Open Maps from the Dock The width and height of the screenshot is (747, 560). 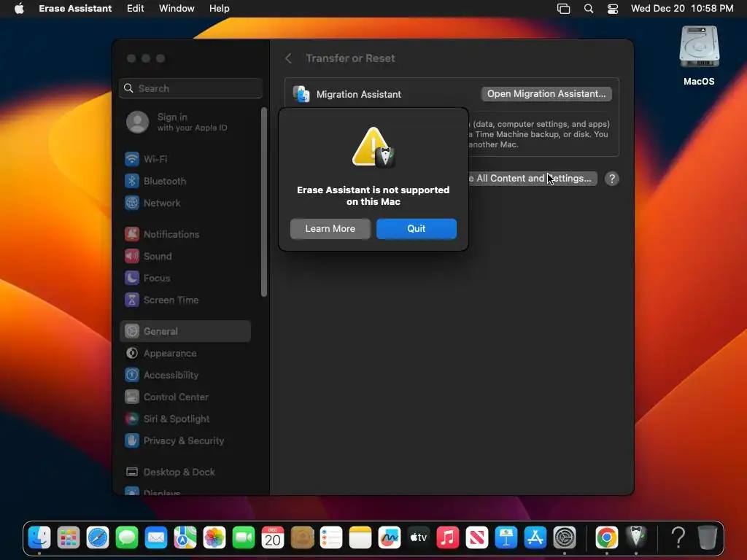185,538
